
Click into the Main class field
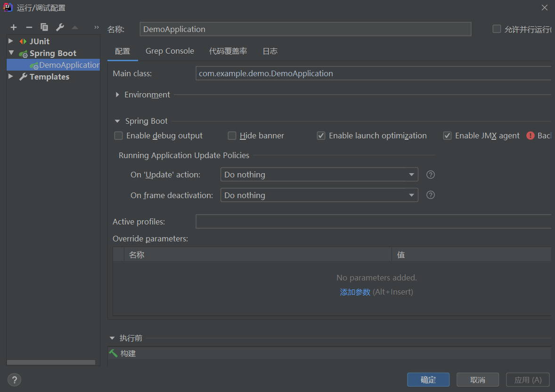coord(374,73)
